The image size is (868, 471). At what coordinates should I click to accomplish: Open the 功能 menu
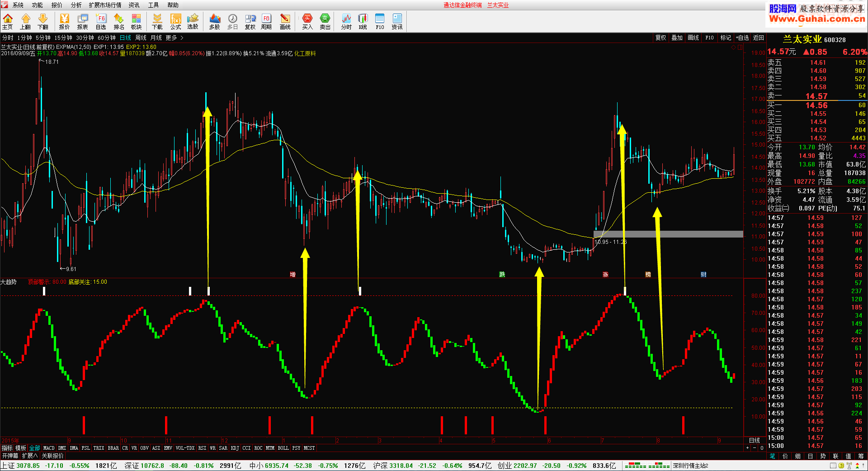(x=38, y=5)
